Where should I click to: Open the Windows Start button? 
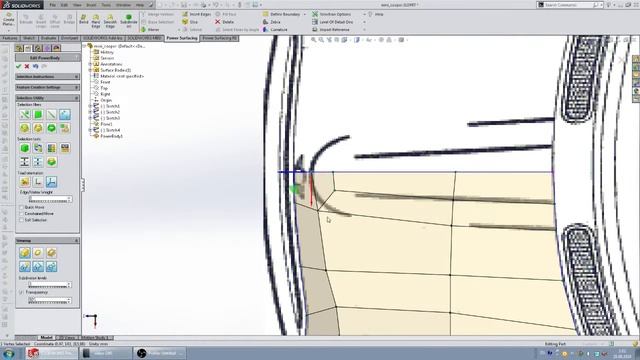[x=9, y=353]
